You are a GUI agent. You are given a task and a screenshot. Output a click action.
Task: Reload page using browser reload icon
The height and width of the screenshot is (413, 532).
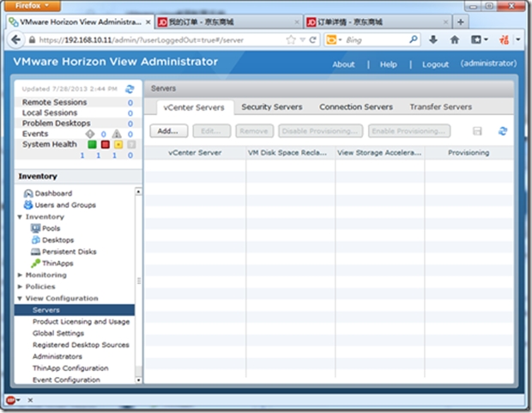tap(313, 40)
